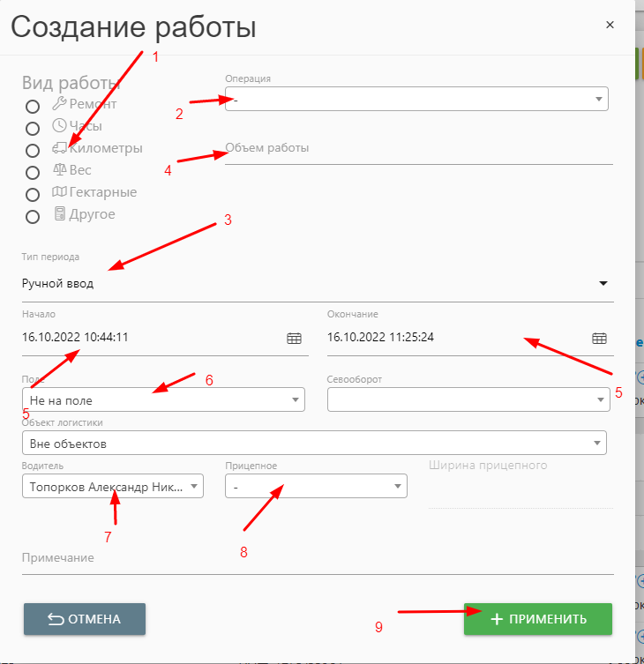
Task: Click the scales icon beside Вес
Action: coord(59,169)
